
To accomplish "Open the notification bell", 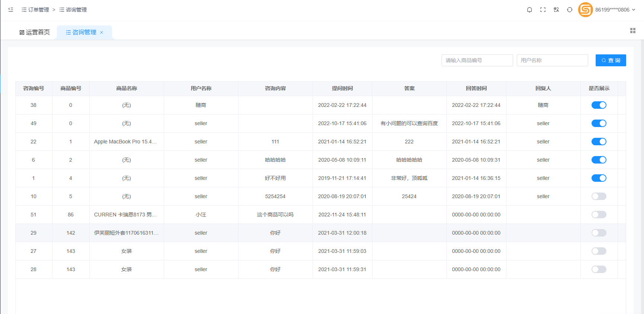I will pos(529,10).
